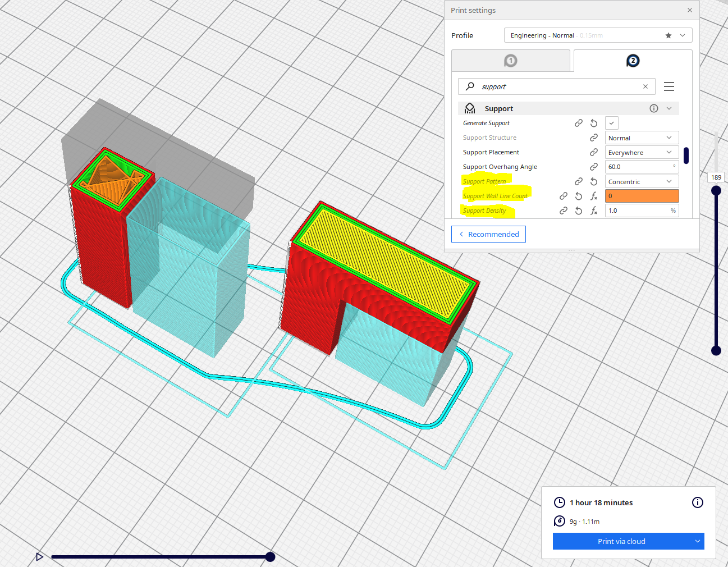Click the fx icon next to Support Density
The image size is (728, 567).
click(593, 210)
